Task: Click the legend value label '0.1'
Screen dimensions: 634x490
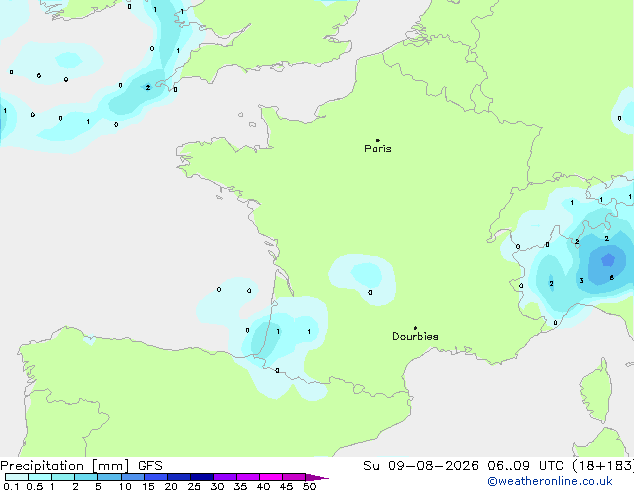Action: [11, 486]
